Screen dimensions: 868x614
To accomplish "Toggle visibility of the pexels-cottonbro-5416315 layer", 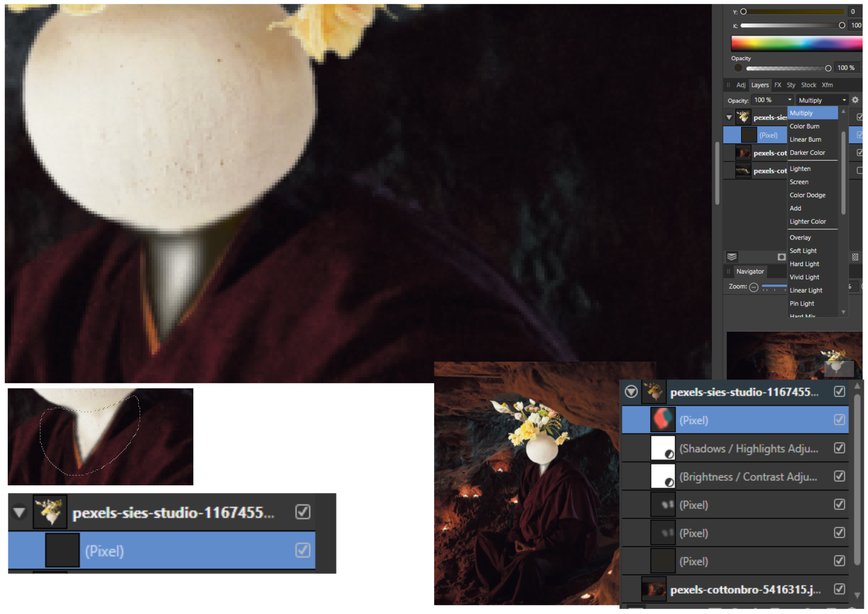I will tap(839, 589).
